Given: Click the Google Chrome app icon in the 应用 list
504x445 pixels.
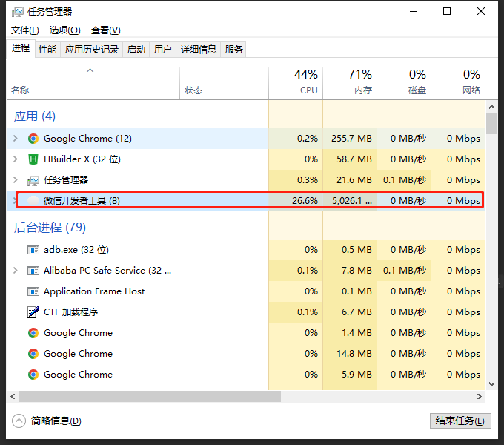Looking at the screenshot, I should click(33, 139).
